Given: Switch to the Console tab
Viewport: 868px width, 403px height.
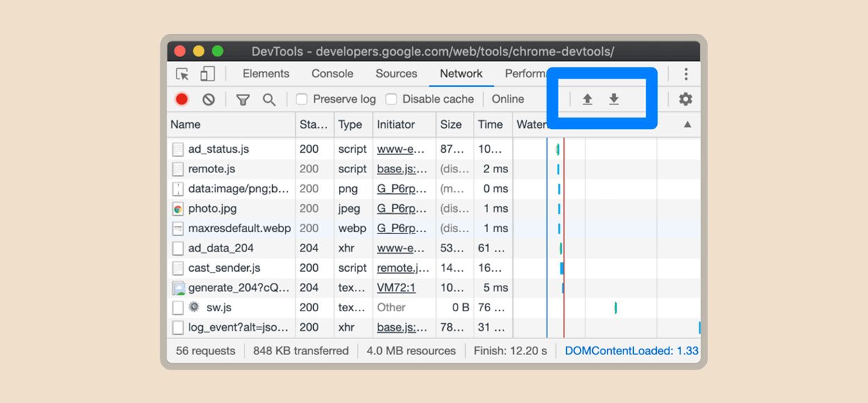Looking at the screenshot, I should 333,74.
